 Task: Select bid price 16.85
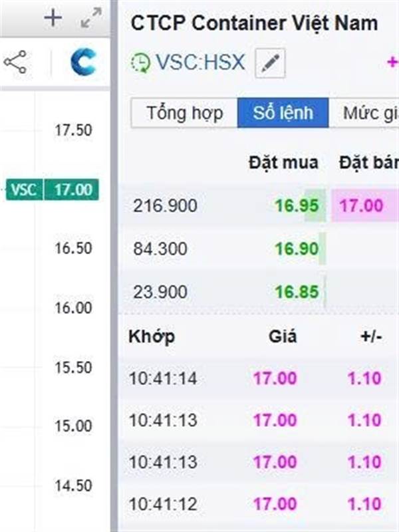(x=297, y=292)
